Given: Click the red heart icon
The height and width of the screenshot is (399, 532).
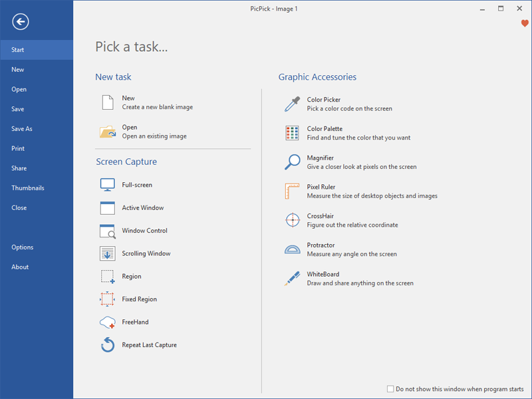Looking at the screenshot, I should pyautogui.click(x=525, y=24).
